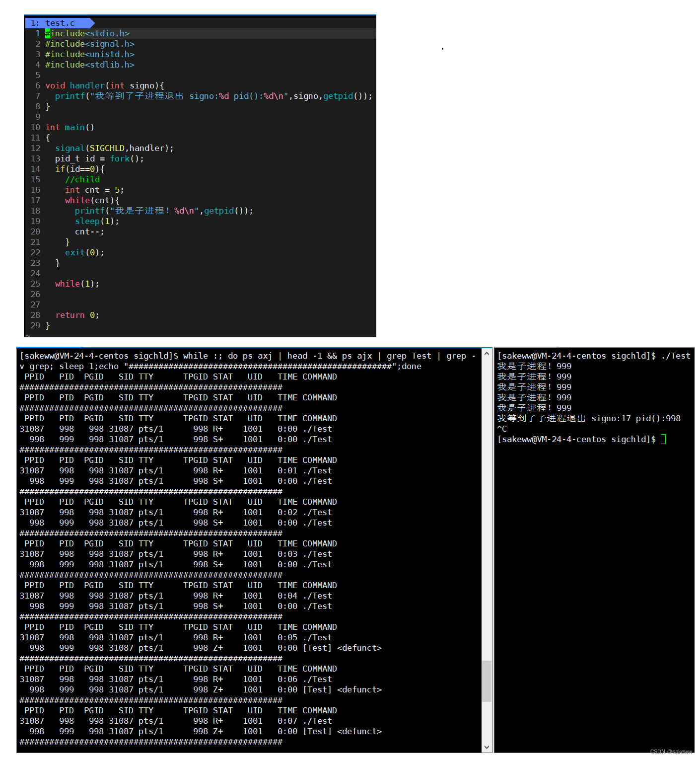The image size is (700, 759).
Task: Click the first PPID header in ps output
Action: click(34, 377)
